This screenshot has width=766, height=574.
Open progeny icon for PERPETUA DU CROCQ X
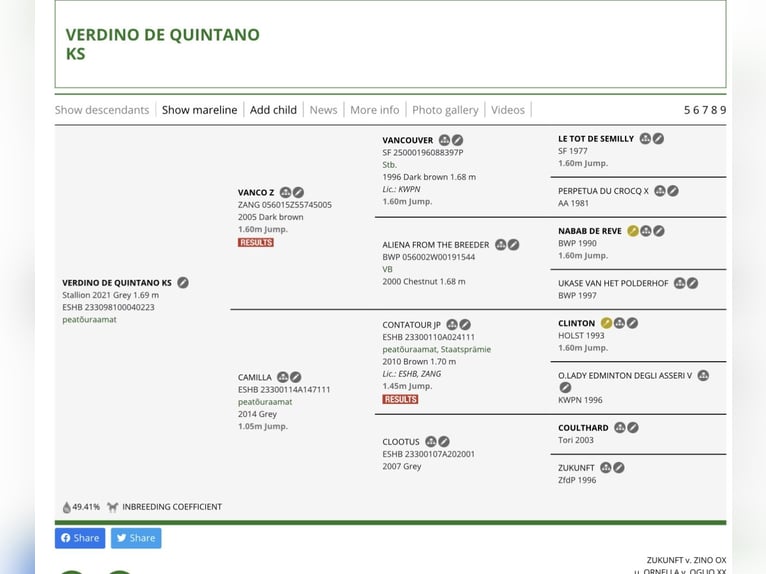pyautogui.click(x=660, y=191)
